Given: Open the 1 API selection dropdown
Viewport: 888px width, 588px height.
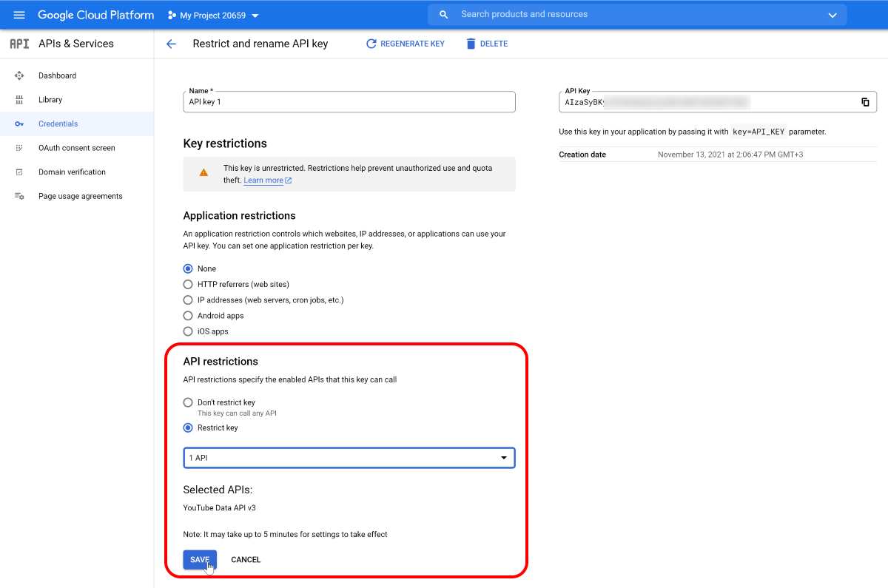Looking at the screenshot, I should (349, 458).
